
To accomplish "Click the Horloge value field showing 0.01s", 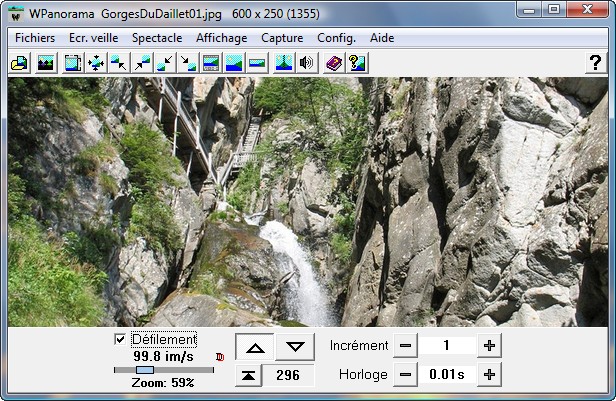I will (x=447, y=375).
